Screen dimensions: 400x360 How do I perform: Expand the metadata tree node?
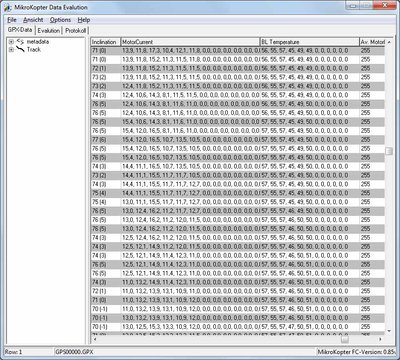[x=11, y=42]
